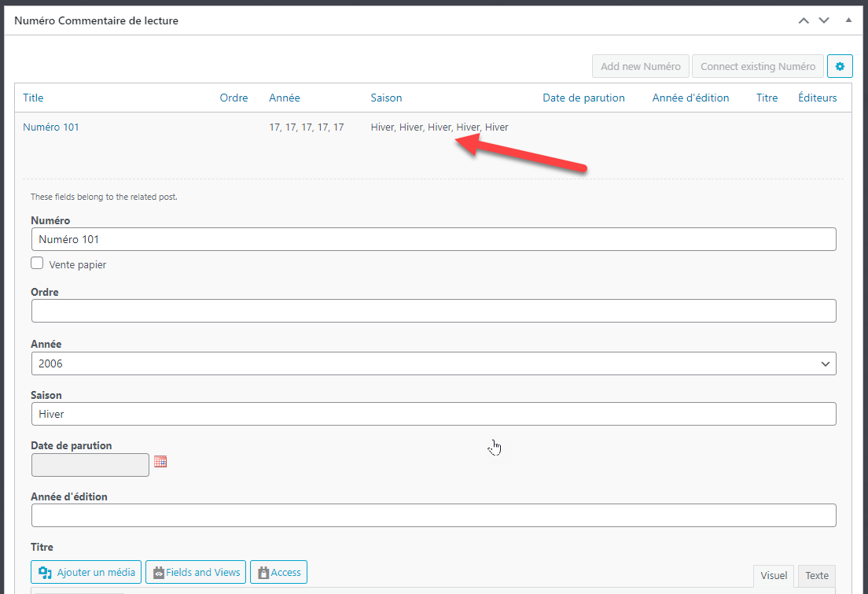Collapse the Numéro Commentaire de lecture panel
This screenshot has height=594, width=868.
(848, 20)
